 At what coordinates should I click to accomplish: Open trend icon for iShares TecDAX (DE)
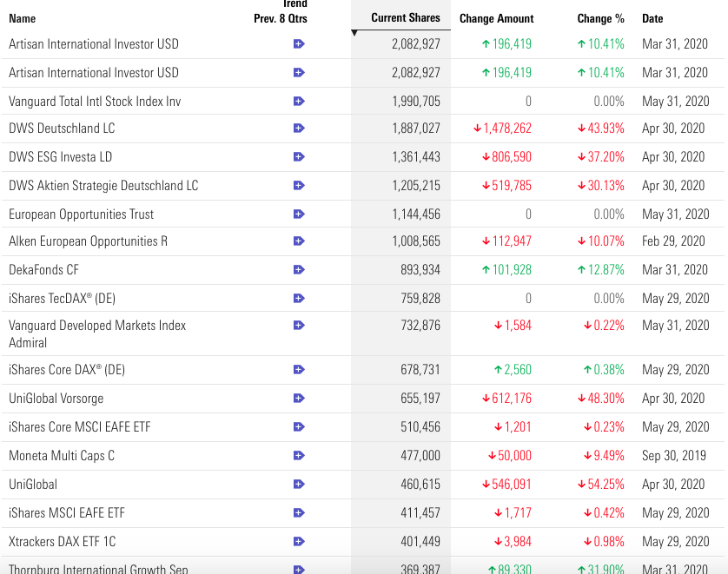tap(299, 299)
